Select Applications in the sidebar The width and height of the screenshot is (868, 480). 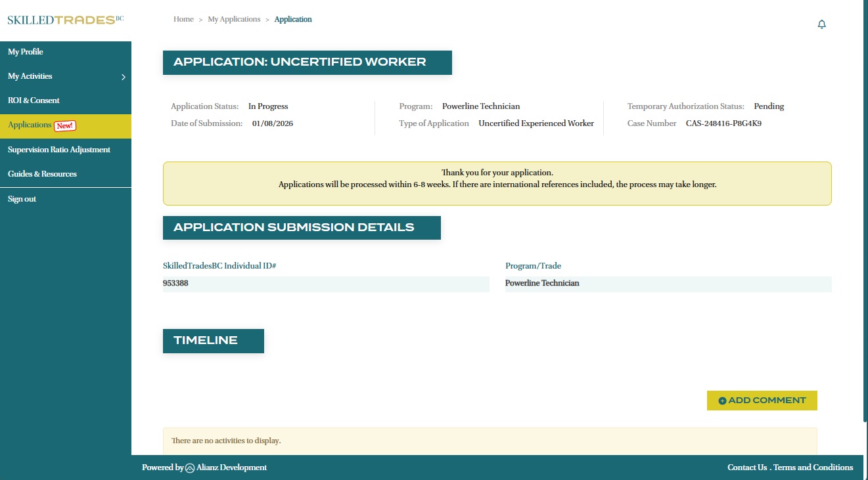pos(30,125)
